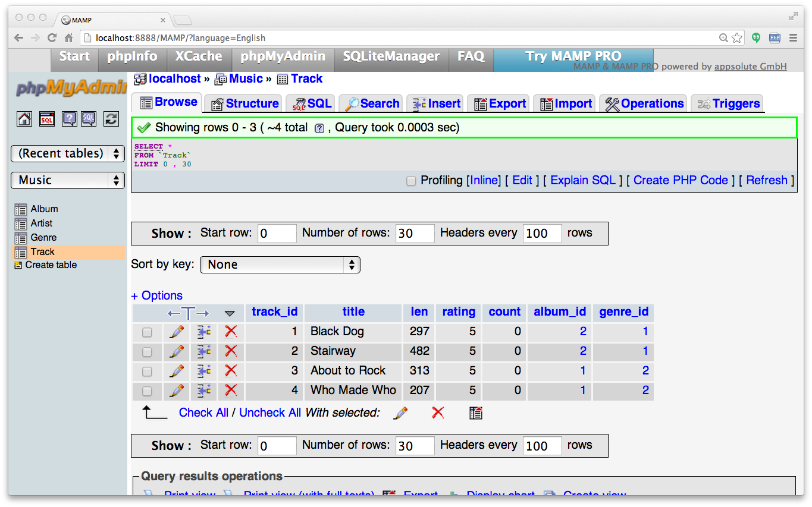Copy the Black Dog row icon
Screen dimensions: 812x507
(204, 332)
